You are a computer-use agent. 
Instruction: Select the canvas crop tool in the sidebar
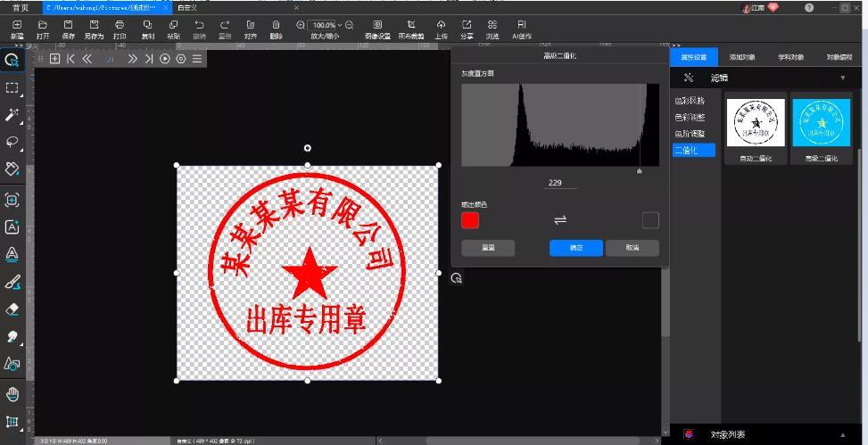tap(12, 422)
